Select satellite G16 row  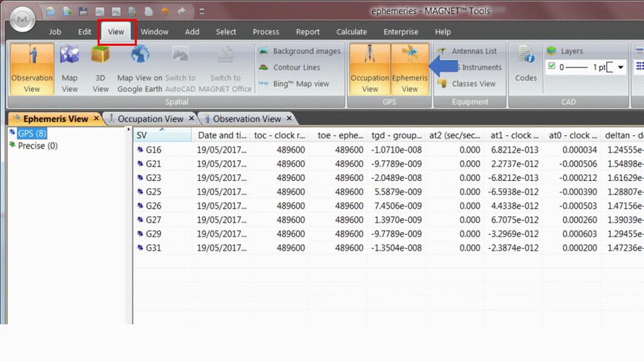(x=388, y=150)
